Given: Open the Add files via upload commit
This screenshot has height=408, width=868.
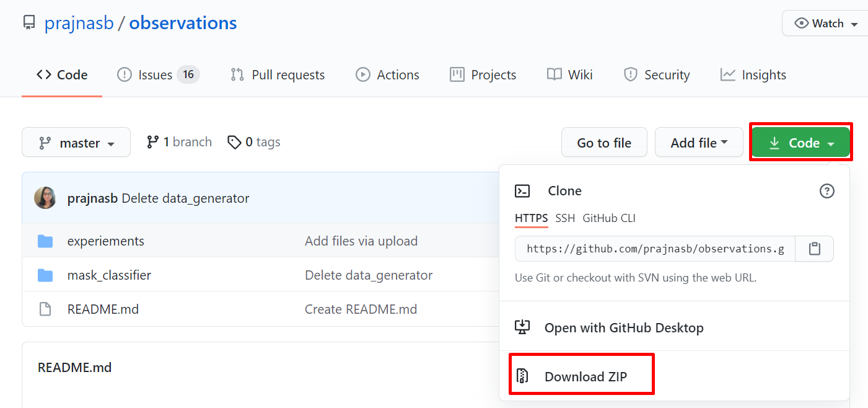Looking at the screenshot, I should [361, 241].
